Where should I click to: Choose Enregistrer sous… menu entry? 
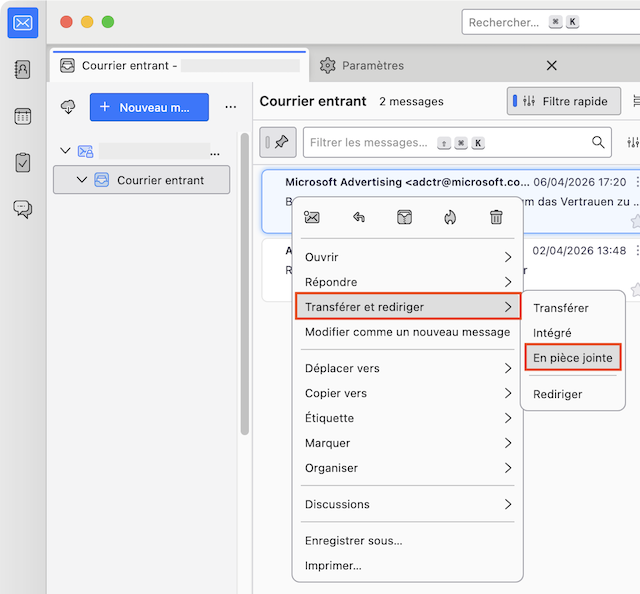[408, 541]
